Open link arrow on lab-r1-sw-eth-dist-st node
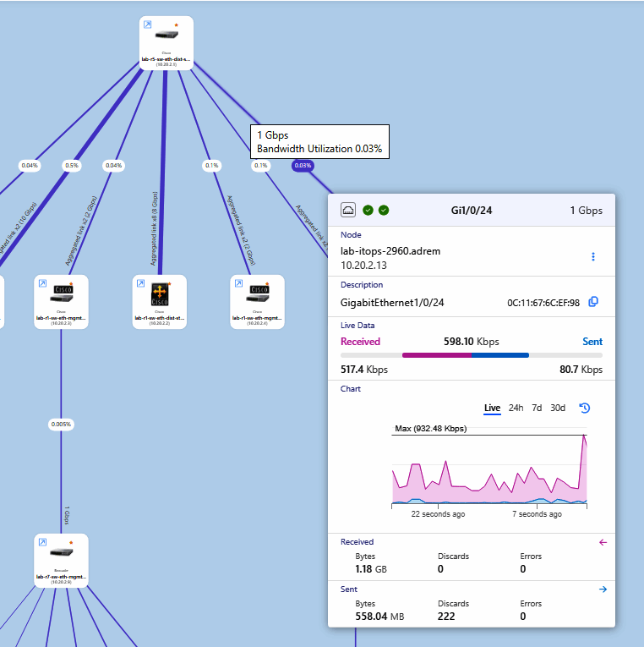This screenshot has width=644, height=647. (x=140, y=283)
